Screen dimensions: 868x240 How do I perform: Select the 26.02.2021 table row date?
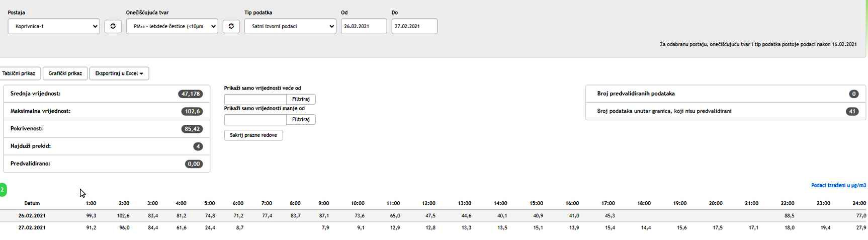[x=32, y=215]
